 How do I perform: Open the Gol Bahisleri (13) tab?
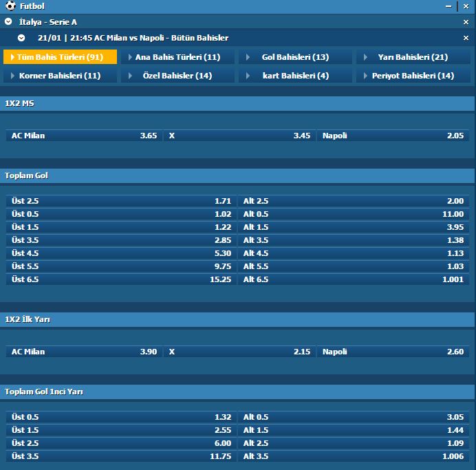tap(295, 57)
